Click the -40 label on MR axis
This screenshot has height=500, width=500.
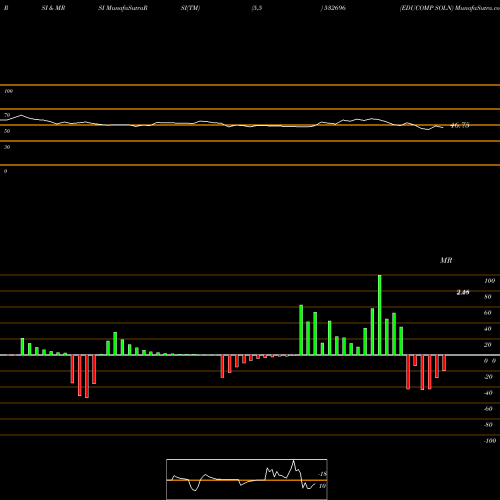click(488, 393)
